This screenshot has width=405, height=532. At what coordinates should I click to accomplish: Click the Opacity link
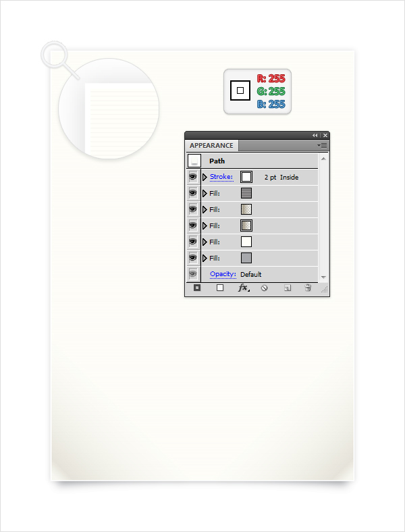pyautogui.click(x=223, y=274)
